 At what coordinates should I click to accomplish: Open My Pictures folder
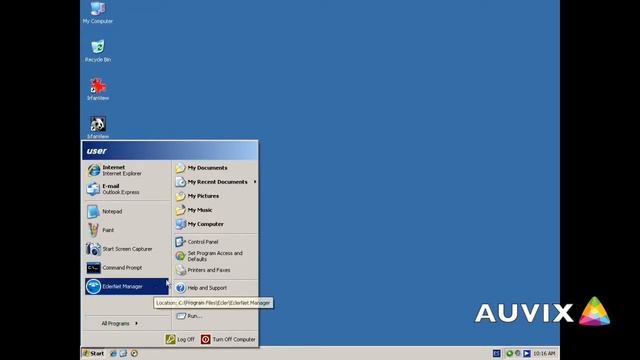click(x=216, y=196)
